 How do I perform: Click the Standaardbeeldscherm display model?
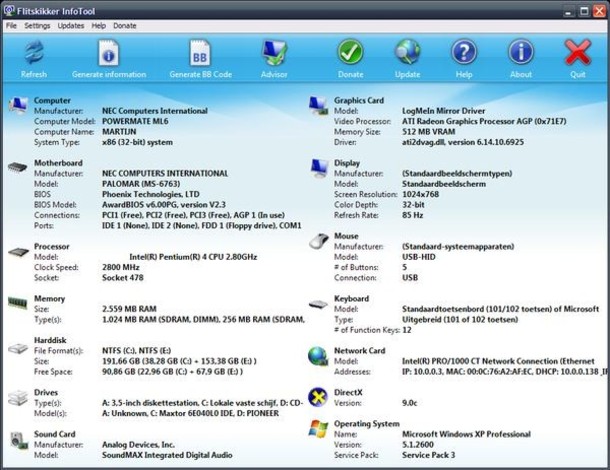point(444,184)
